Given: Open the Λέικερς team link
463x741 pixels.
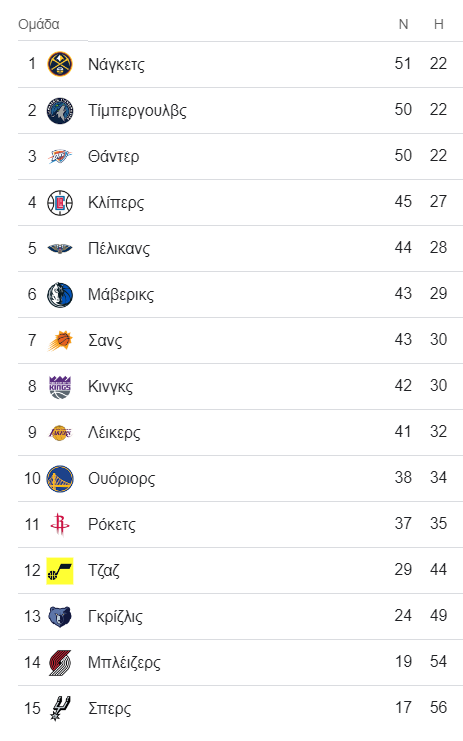Looking at the screenshot, I should click(x=114, y=433).
